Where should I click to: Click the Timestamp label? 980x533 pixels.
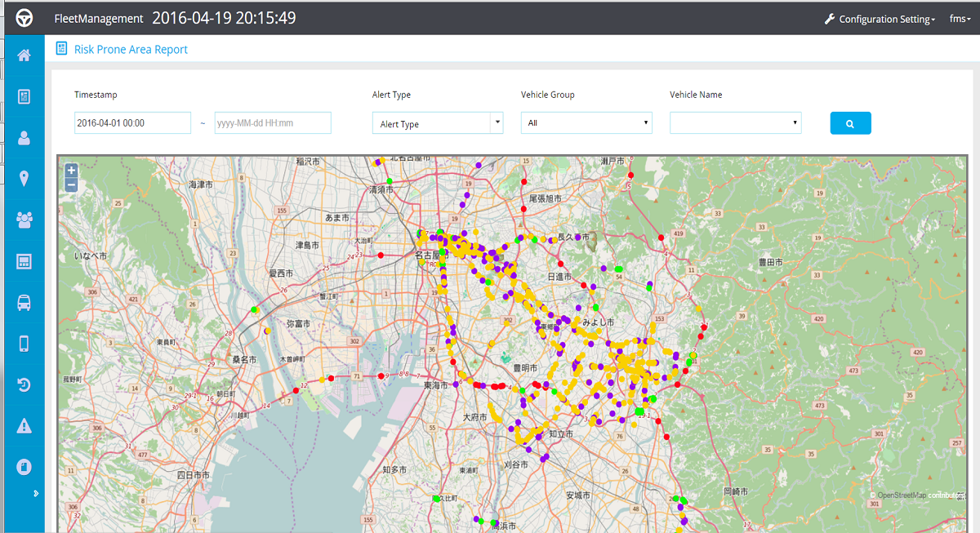(96, 95)
